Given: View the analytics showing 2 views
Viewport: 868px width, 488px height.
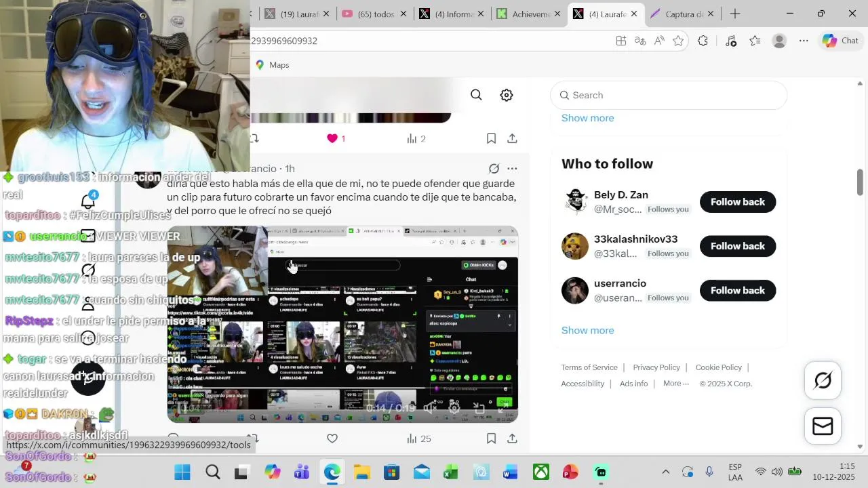Looking at the screenshot, I should coord(416,138).
